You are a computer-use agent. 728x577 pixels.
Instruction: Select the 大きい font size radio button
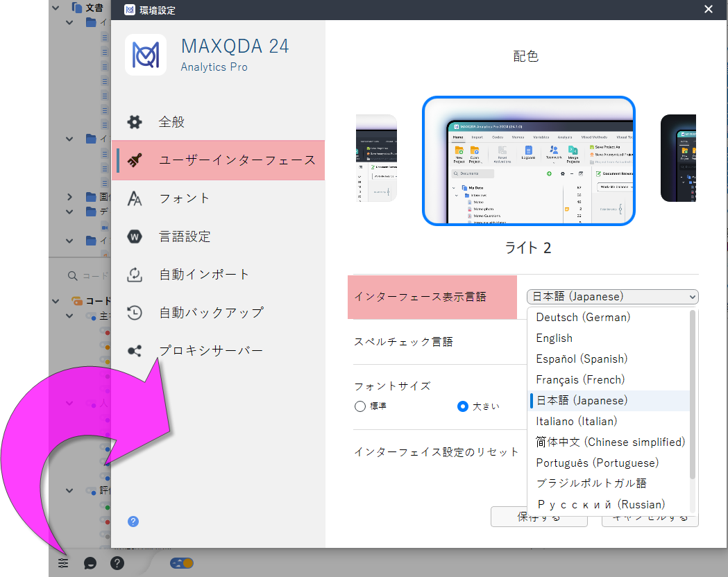463,406
